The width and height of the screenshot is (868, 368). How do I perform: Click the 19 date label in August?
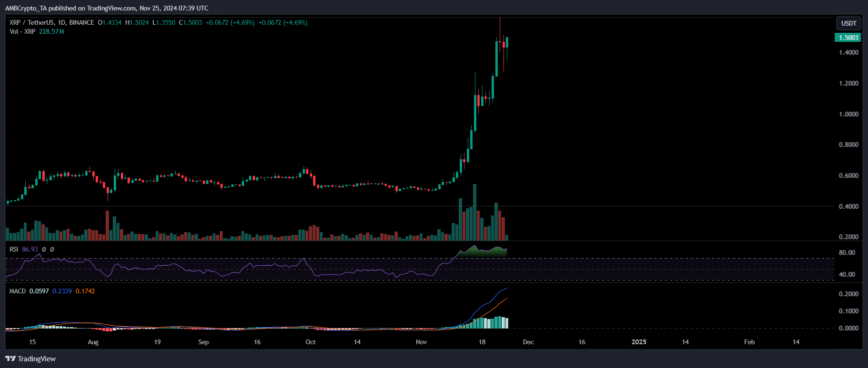[x=158, y=342]
